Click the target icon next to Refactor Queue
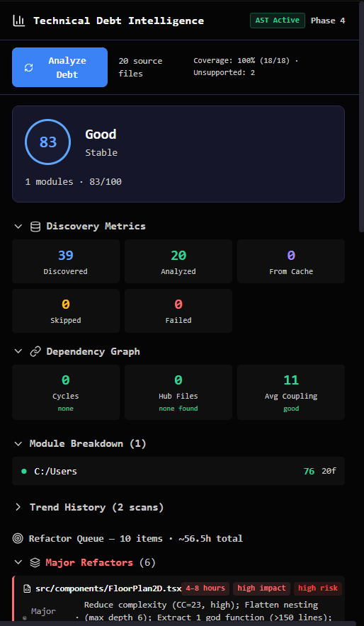Screen dimensions: 364x626 point(18,539)
